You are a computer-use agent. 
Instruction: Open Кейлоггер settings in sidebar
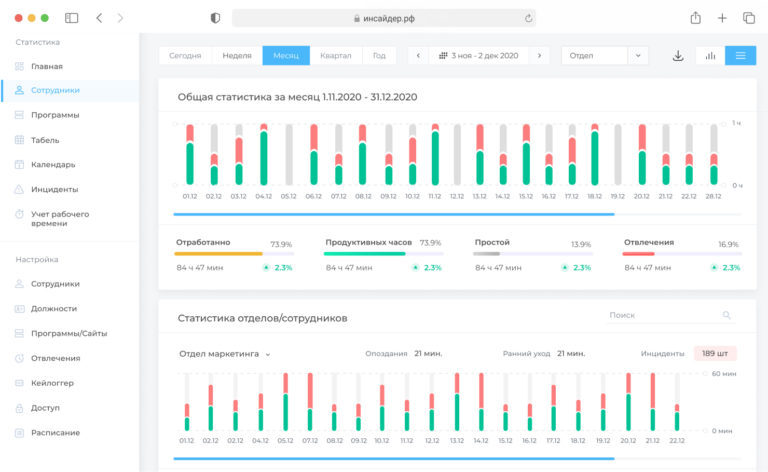click(52, 383)
